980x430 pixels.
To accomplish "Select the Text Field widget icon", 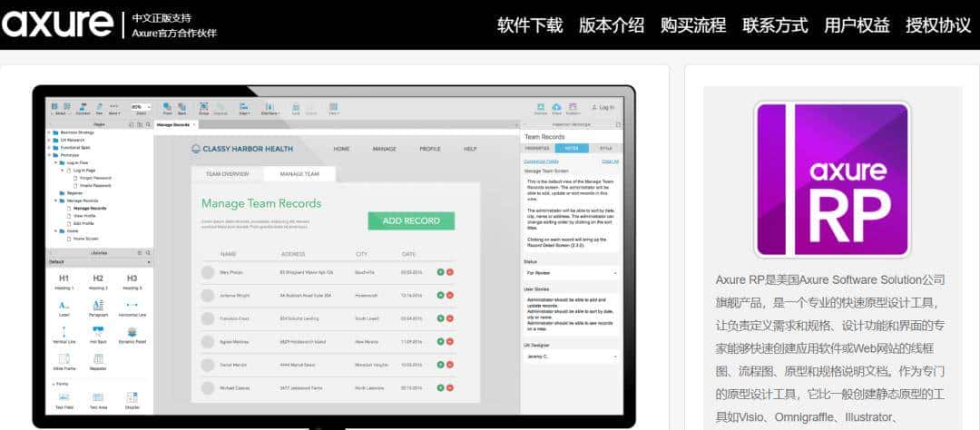I will pos(64,396).
